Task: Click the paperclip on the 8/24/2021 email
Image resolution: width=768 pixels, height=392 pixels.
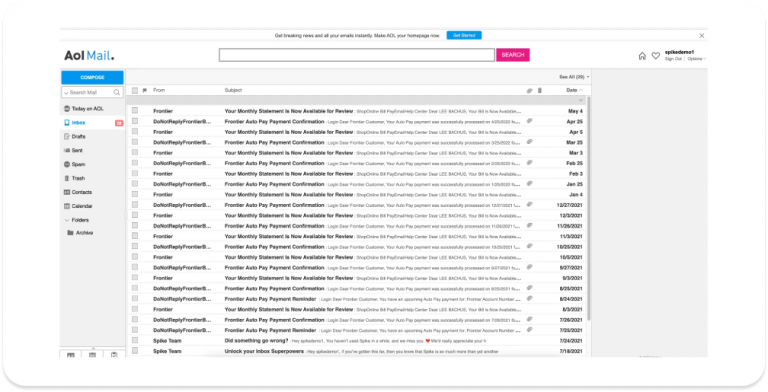Action: 529,298
